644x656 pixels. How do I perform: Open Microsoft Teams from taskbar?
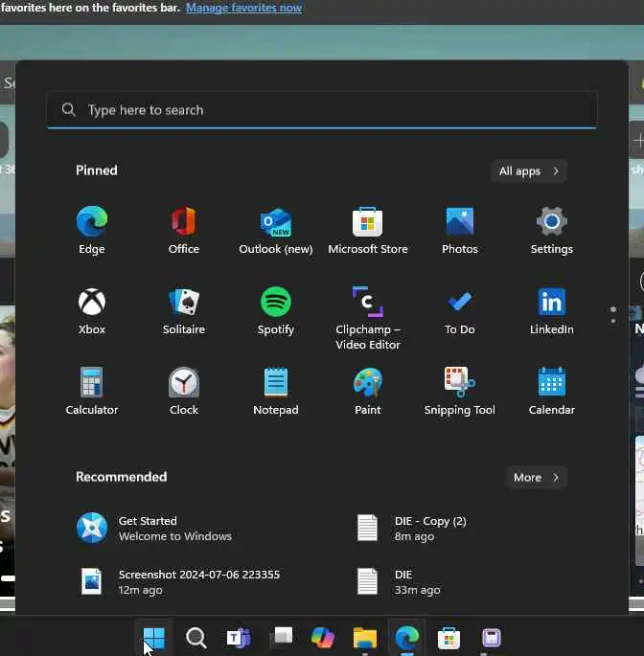[239, 638]
